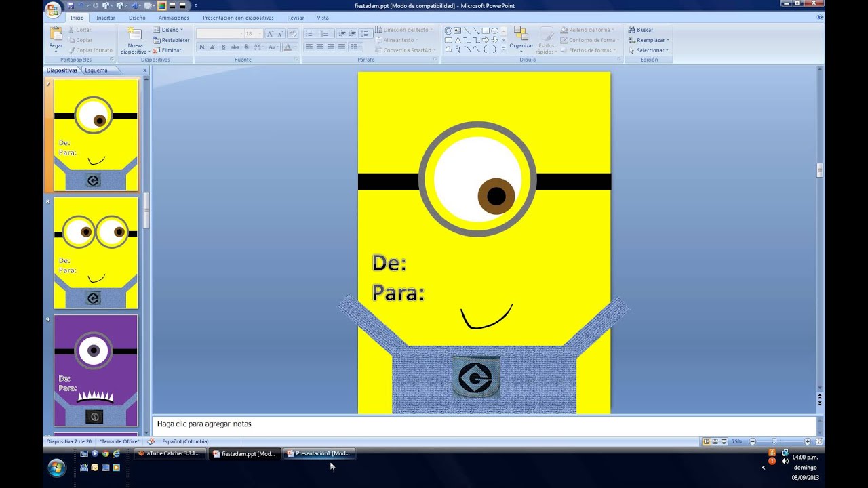Click the spell check icon in status bar
This screenshot has width=868, height=488.
pos(151,441)
